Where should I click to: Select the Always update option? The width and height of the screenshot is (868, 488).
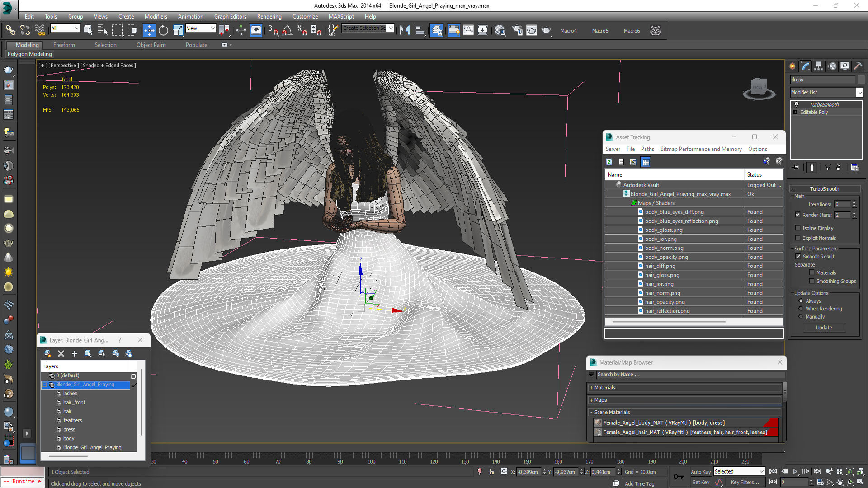(x=801, y=301)
